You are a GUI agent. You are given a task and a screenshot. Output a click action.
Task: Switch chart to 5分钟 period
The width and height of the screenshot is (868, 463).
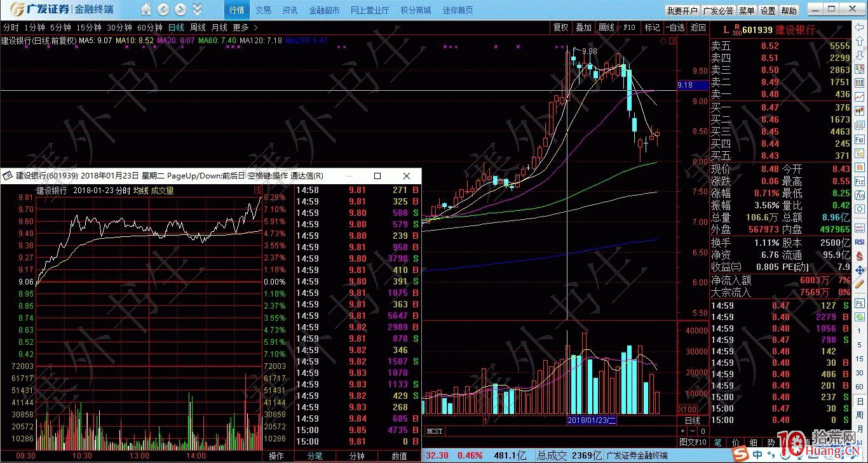[x=60, y=27]
